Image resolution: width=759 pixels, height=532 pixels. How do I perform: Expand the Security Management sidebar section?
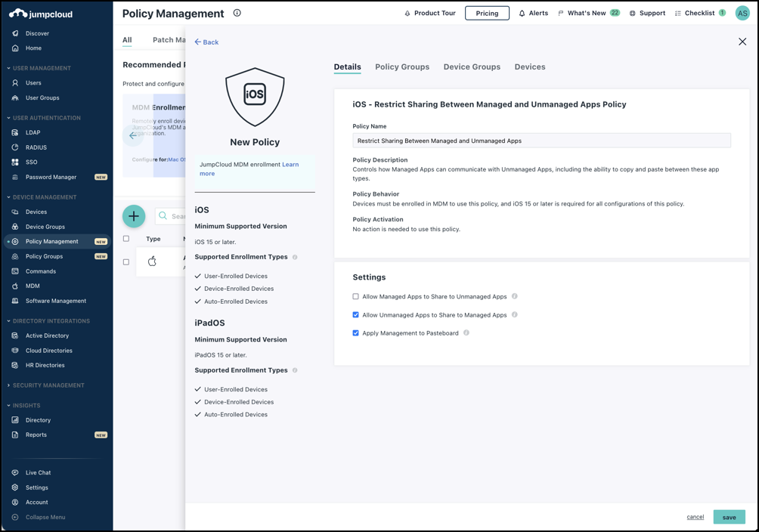(9, 385)
